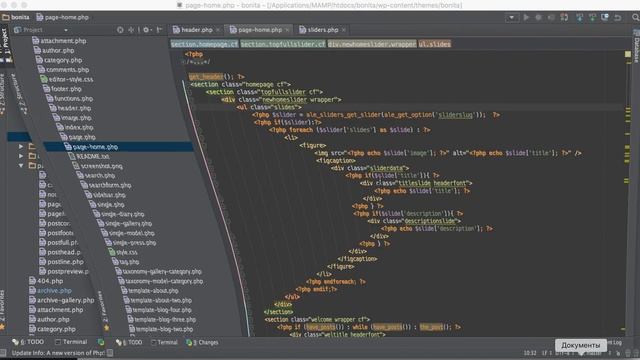The width and height of the screenshot is (640, 360).
Task: Select README.txt in the Project tree
Action: [x=89, y=156]
